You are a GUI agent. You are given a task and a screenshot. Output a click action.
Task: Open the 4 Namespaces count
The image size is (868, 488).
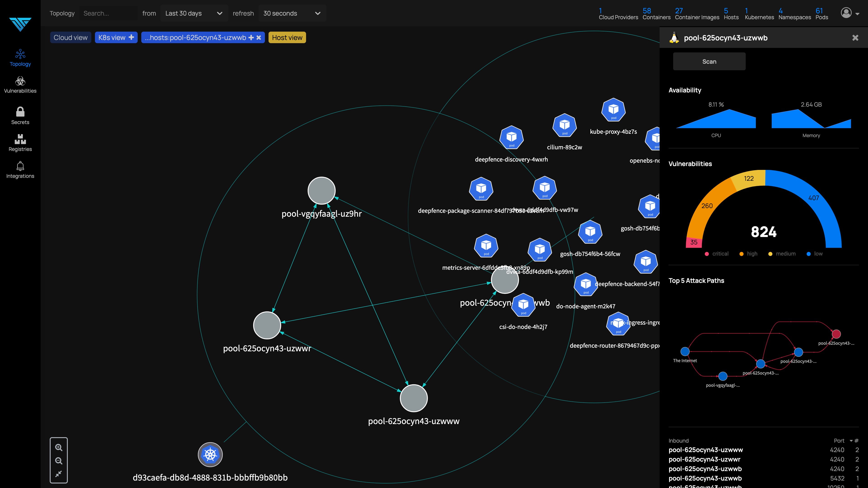coord(795,14)
